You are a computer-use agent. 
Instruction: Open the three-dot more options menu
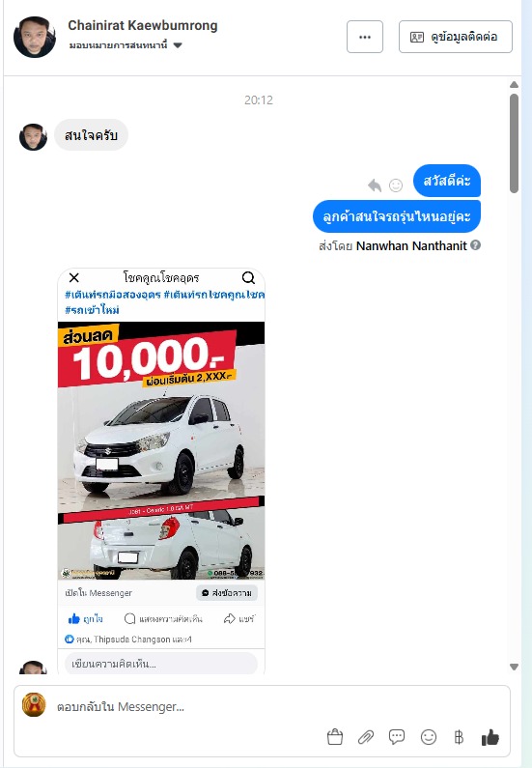click(365, 37)
